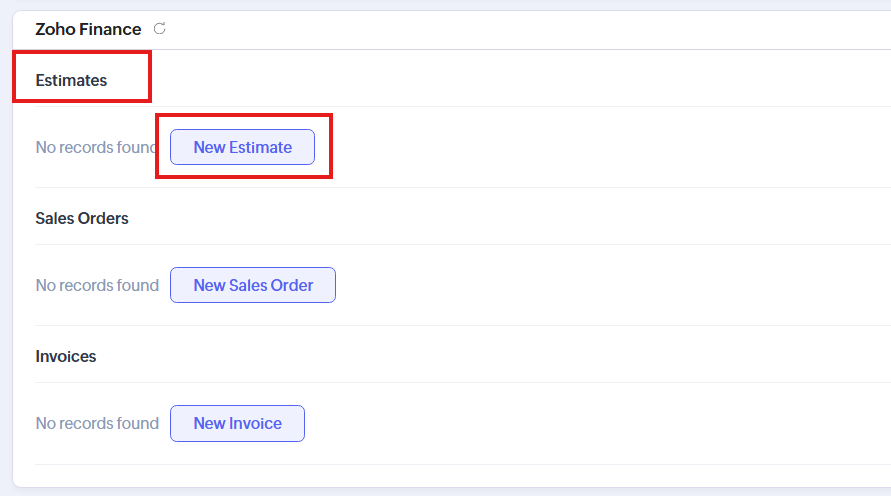891x496 pixels.
Task: Click the New Sales Order button
Action: (252, 285)
